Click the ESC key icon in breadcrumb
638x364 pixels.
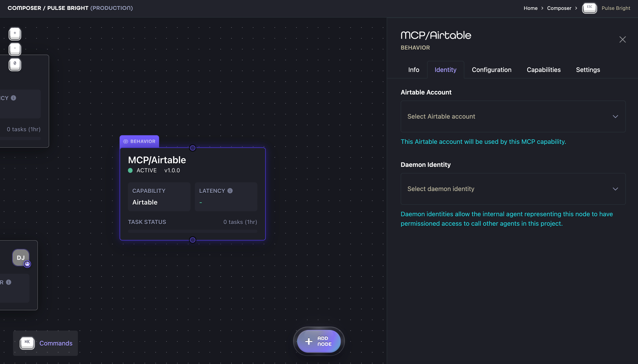point(589,8)
